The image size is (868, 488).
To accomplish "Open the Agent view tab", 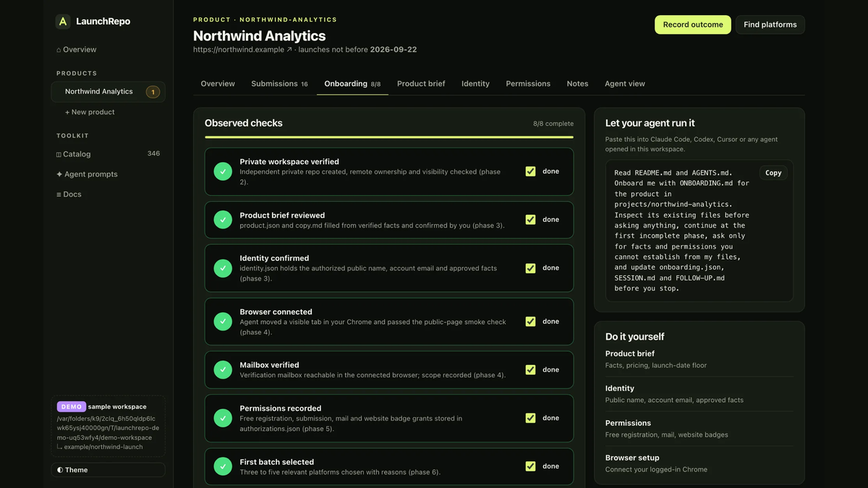I will [x=625, y=84].
